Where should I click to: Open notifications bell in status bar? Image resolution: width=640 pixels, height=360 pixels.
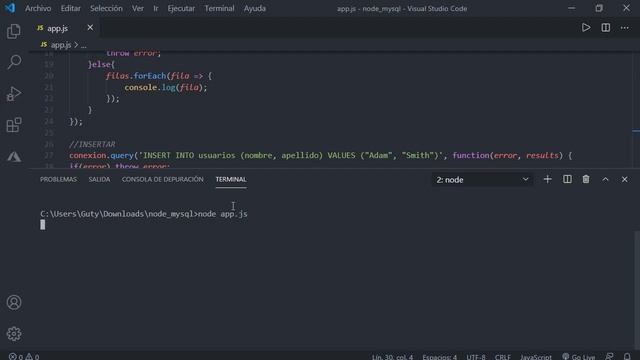tap(627, 356)
